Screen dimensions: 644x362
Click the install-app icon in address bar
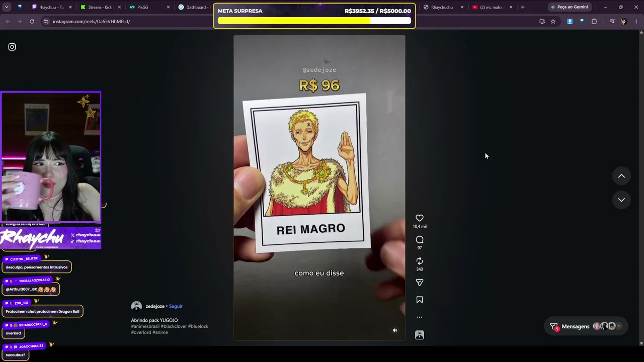click(x=542, y=22)
